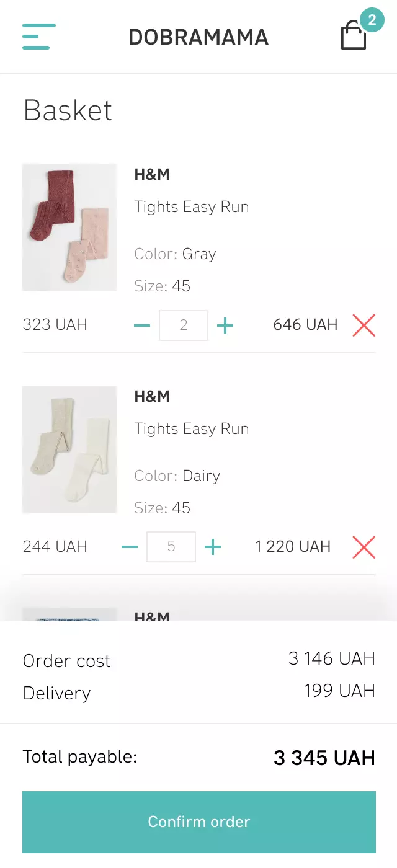This screenshot has height=868, width=397.
Task: Edit the quantity field showing 5
Action: 171,547
